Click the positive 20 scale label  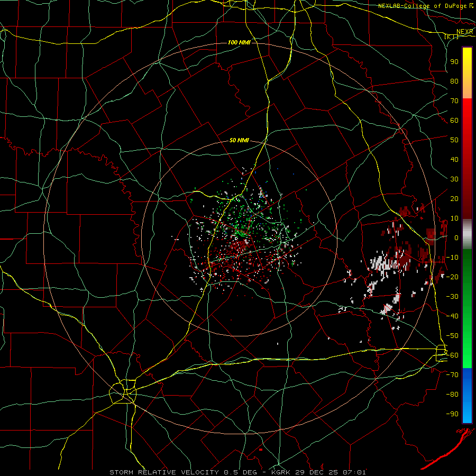click(454, 198)
